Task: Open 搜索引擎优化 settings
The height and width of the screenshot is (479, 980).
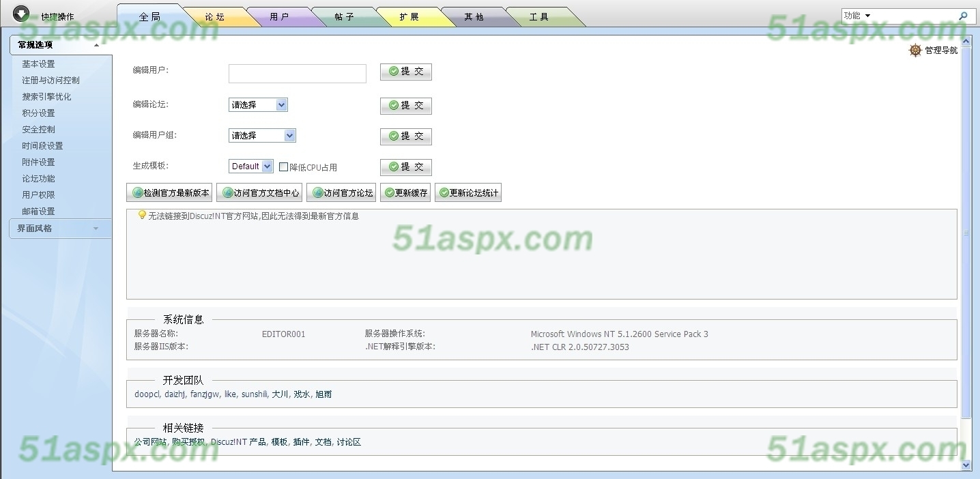Action: point(46,97)
